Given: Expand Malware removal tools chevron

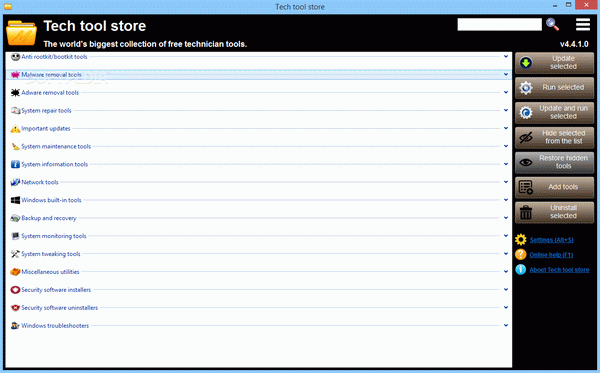Looking at the screenshot, I should coord(506,74).
